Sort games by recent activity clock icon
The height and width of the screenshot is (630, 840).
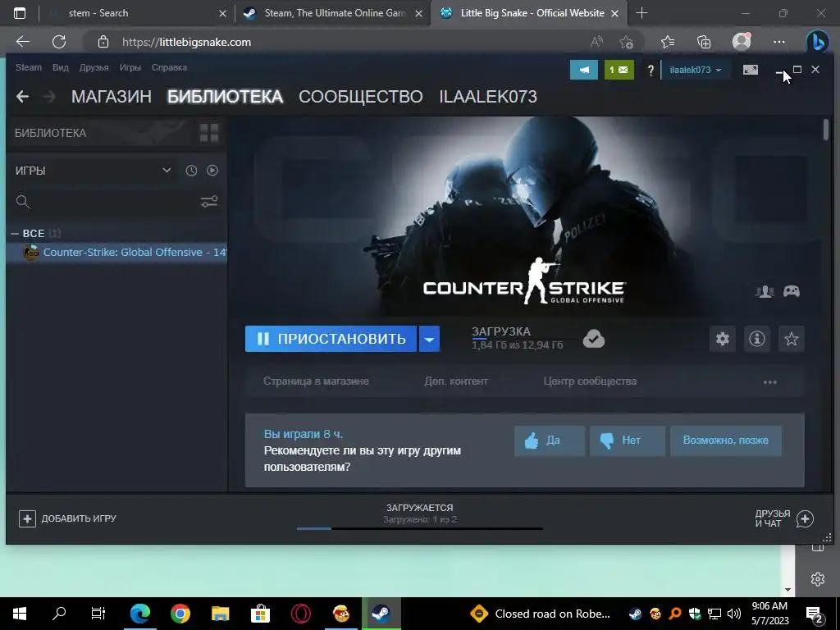pyautogui.click(x=191, y=171)
